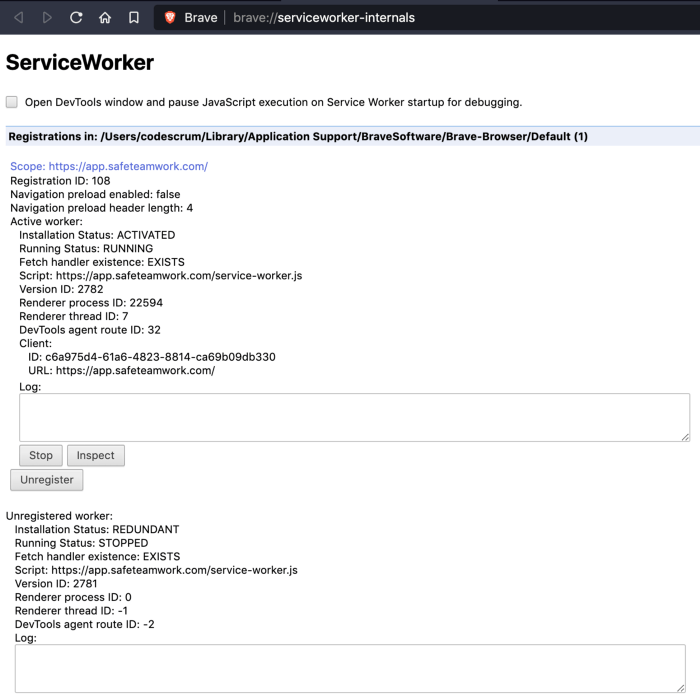Click the 'Open DevTools window' checkbox label
The image size is (700, 700).
[x=273, y=102]
